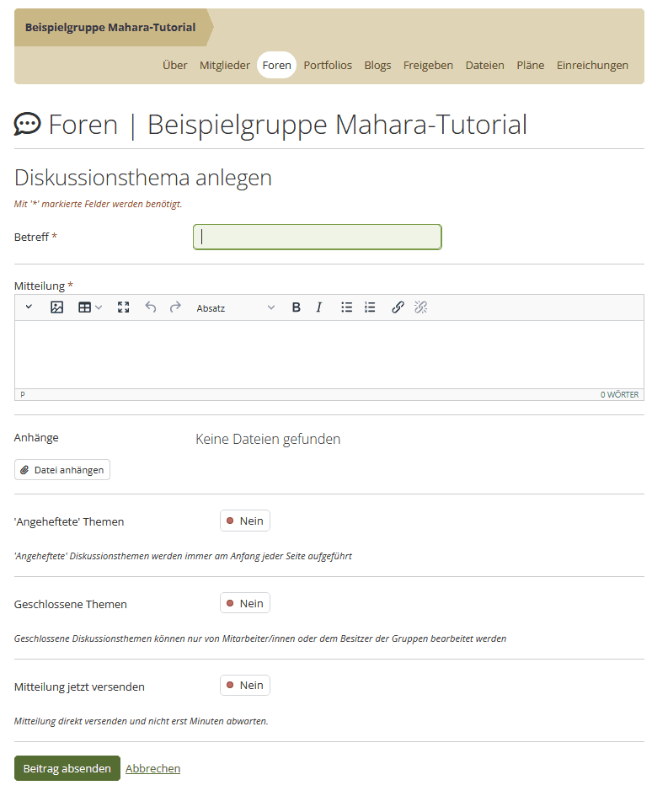Viewport: 652px width, 812px height.
Task: Switch editor to fullscreen mode
Action: (123, 307)
